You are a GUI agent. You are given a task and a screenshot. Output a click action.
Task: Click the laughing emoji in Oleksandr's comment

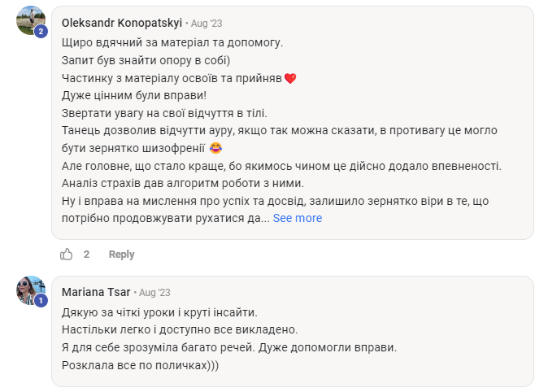click(x=215, y=148)
